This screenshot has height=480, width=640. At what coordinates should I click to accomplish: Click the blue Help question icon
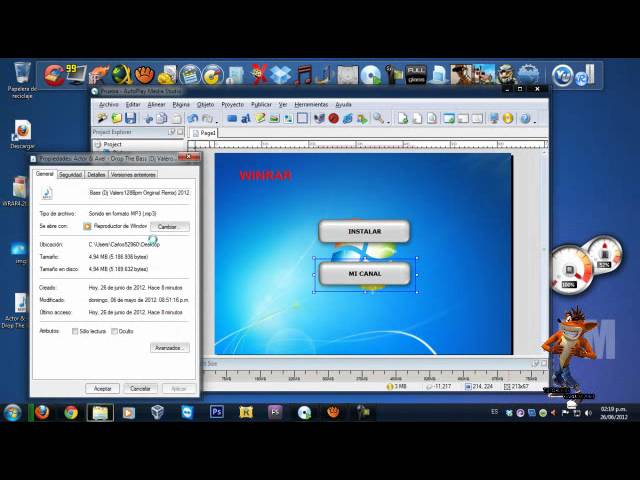[525, 118]
